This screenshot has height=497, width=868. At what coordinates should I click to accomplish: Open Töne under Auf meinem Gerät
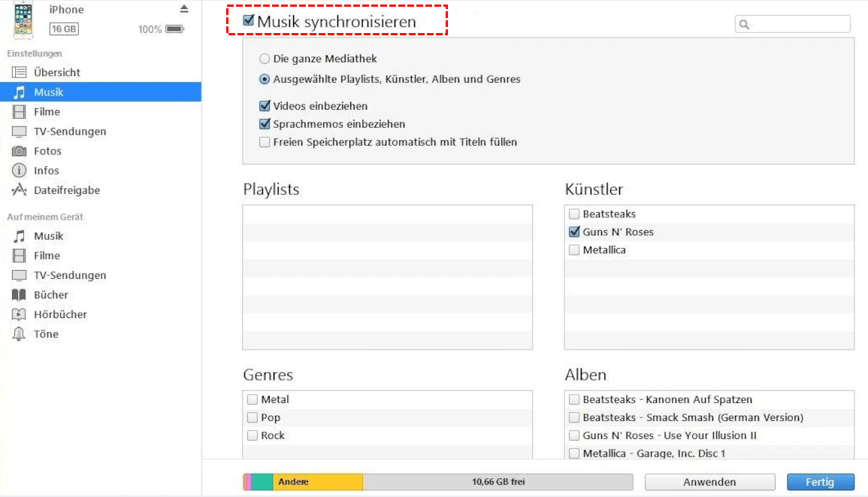click(46, 334)
